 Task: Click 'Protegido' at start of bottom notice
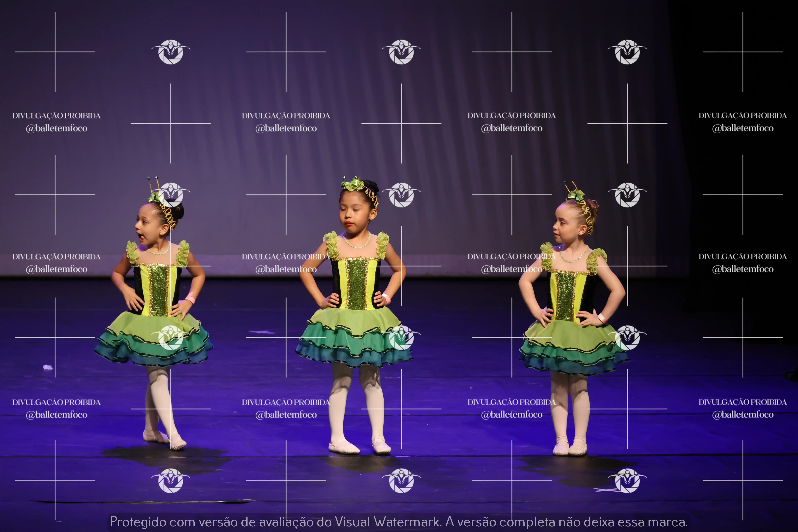(x=138, y=522)
